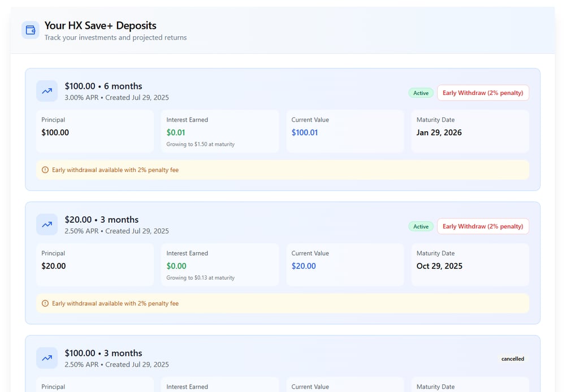The height and width of the screenshot is (392, 579).
Task: Click the "Oct 29, 2025" maturity date
Action: click(x=439, y=266)
